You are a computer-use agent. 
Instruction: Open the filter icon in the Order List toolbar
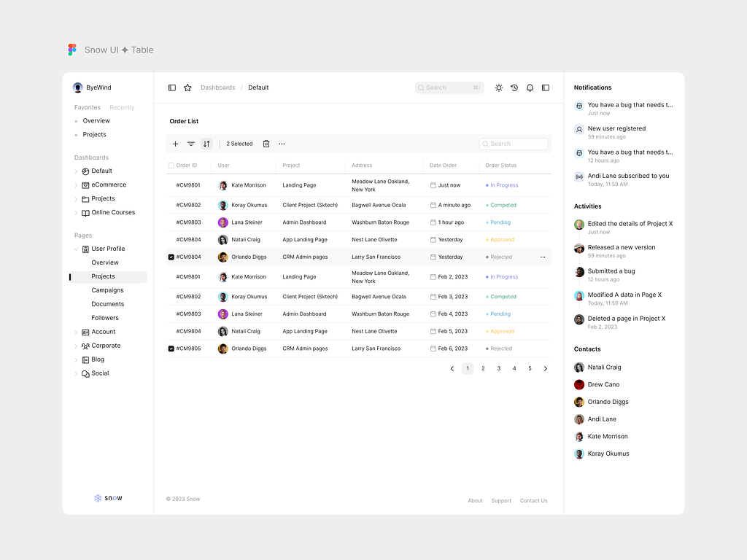(190, 144)
